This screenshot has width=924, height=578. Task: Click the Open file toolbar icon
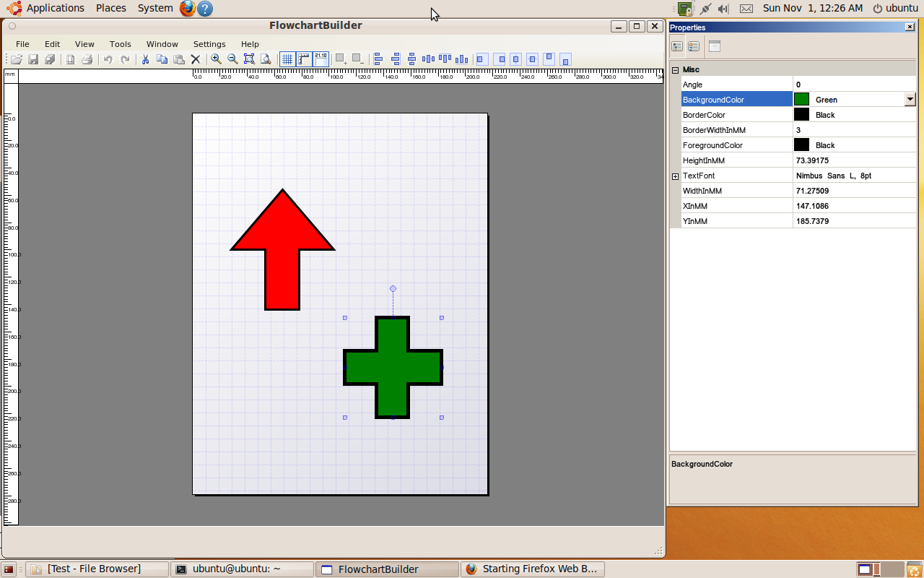[16, 59]
